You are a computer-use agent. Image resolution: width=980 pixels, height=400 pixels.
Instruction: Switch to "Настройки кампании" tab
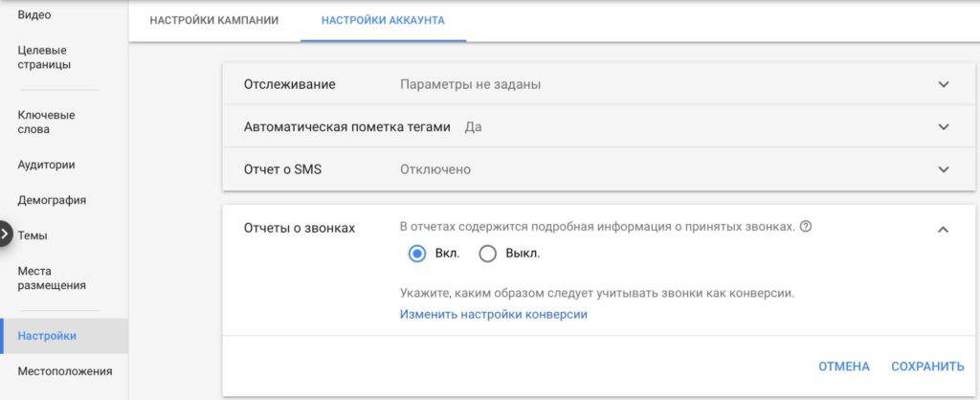[x=214, y=20]
